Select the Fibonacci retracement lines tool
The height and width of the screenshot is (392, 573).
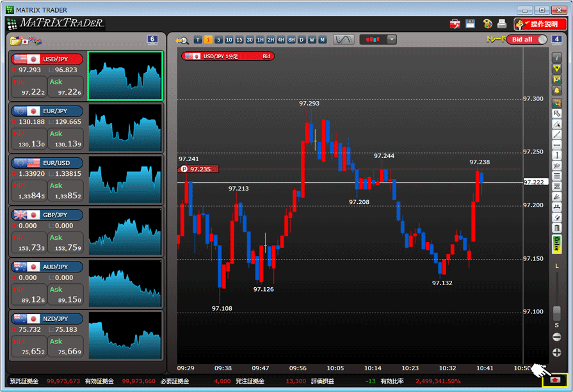[x=556, y=187]
